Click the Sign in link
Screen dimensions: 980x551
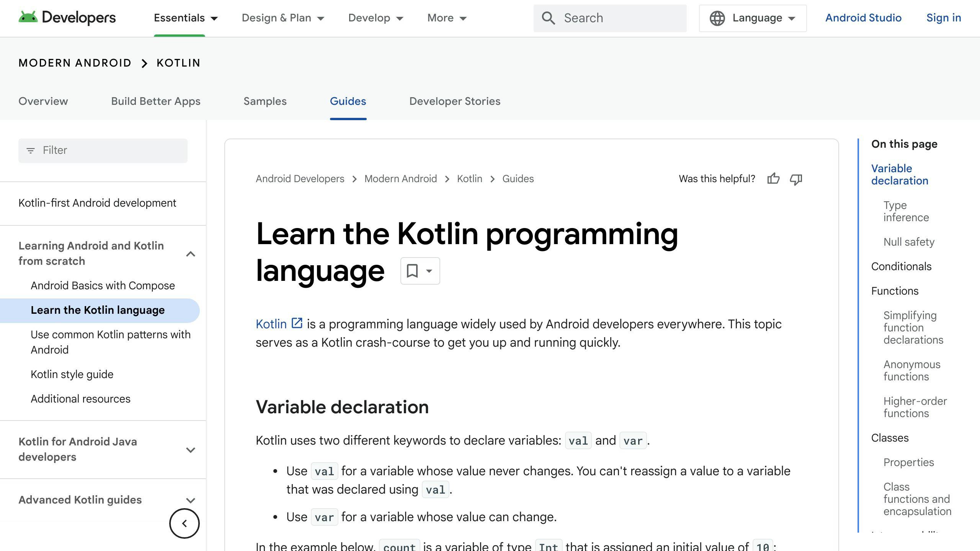click(x=944, y=18)
